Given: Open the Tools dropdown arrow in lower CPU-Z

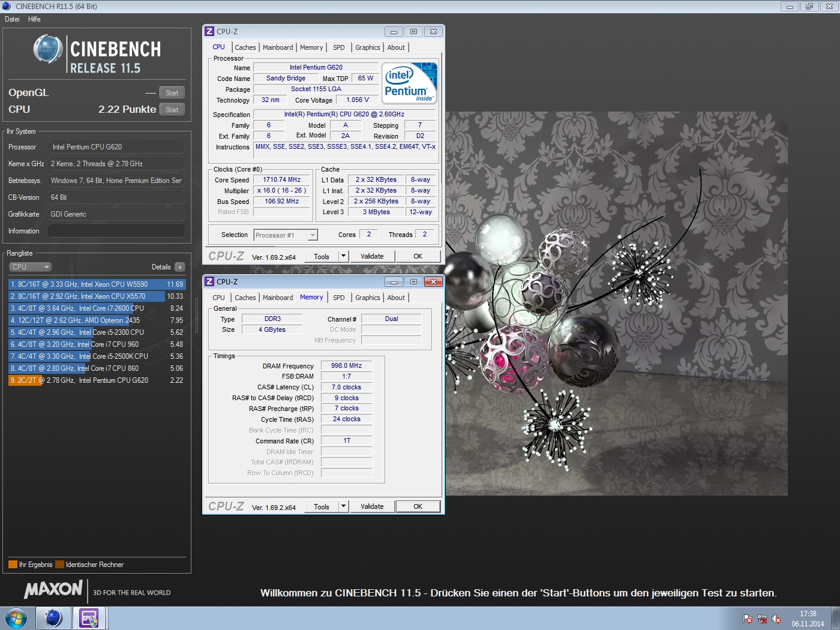Looking at the screenshot, I should pyautogui.click(x=343, y=506).
